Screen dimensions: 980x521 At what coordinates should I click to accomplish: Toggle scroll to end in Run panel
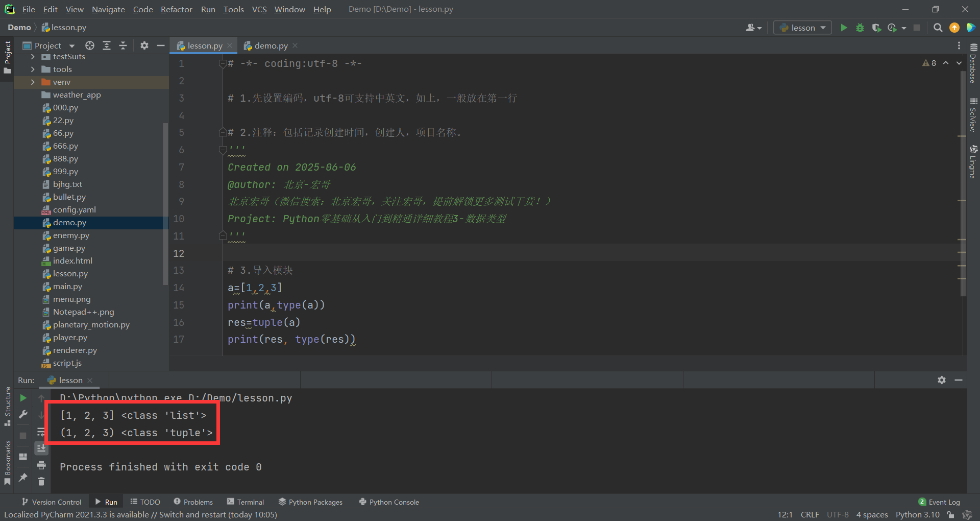[x=41, y=448]
